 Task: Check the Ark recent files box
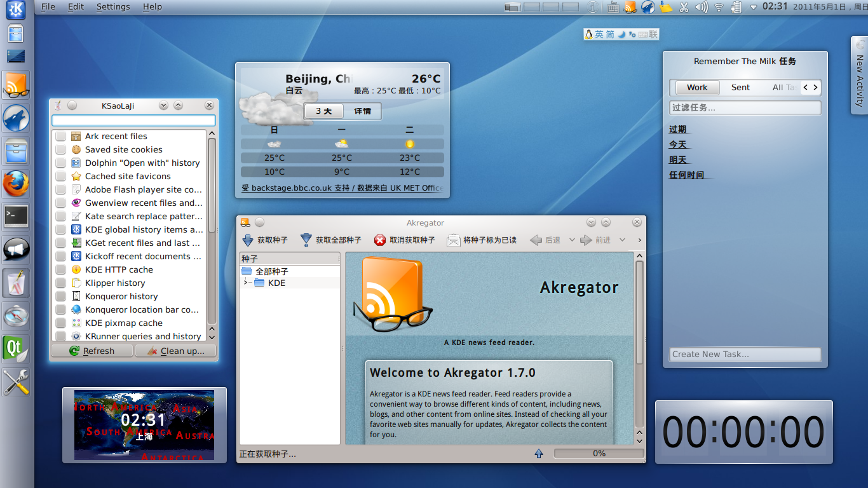pos(60,136)
